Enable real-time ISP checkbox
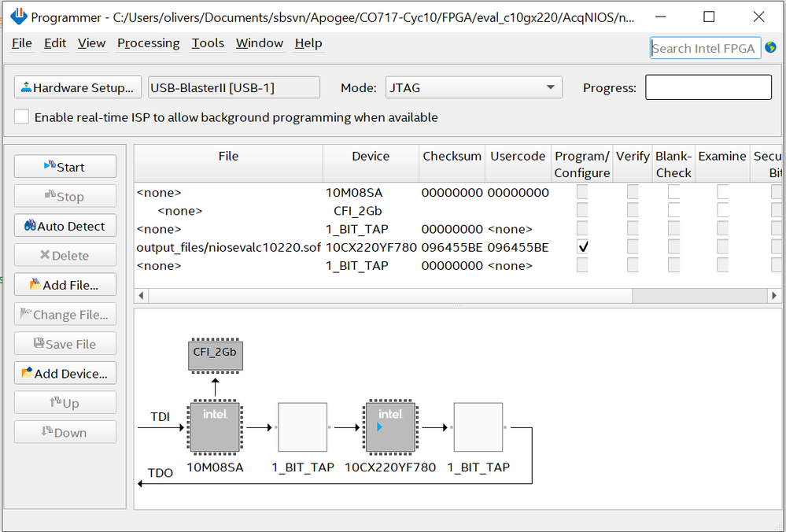The width and height of the screenshot is (786, 532). [21, 116]
